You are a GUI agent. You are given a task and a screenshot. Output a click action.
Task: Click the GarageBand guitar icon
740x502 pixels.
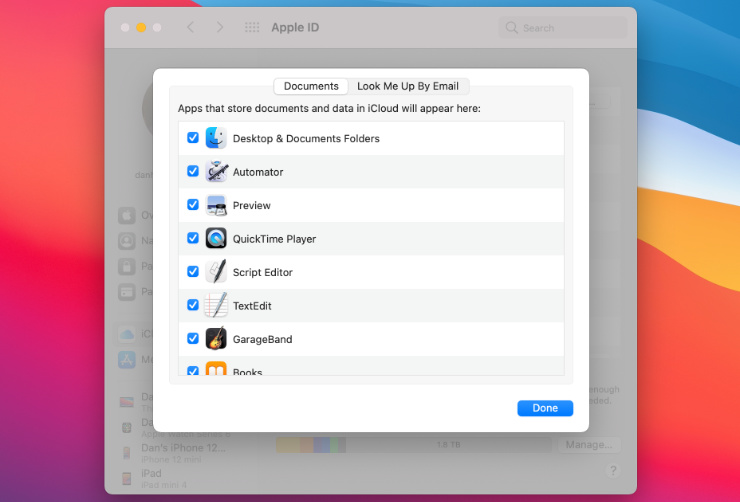click(216, 339)
